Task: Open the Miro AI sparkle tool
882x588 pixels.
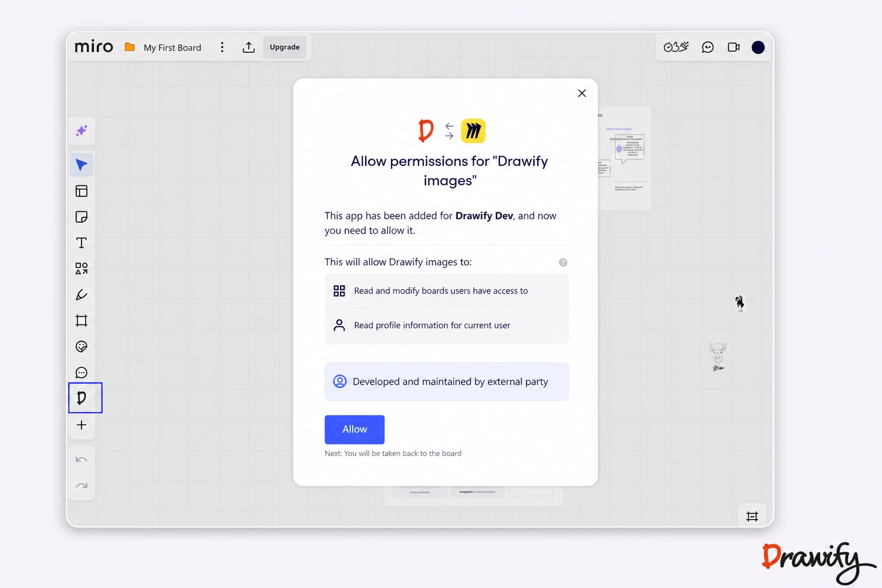Action: tap(82, 131)
